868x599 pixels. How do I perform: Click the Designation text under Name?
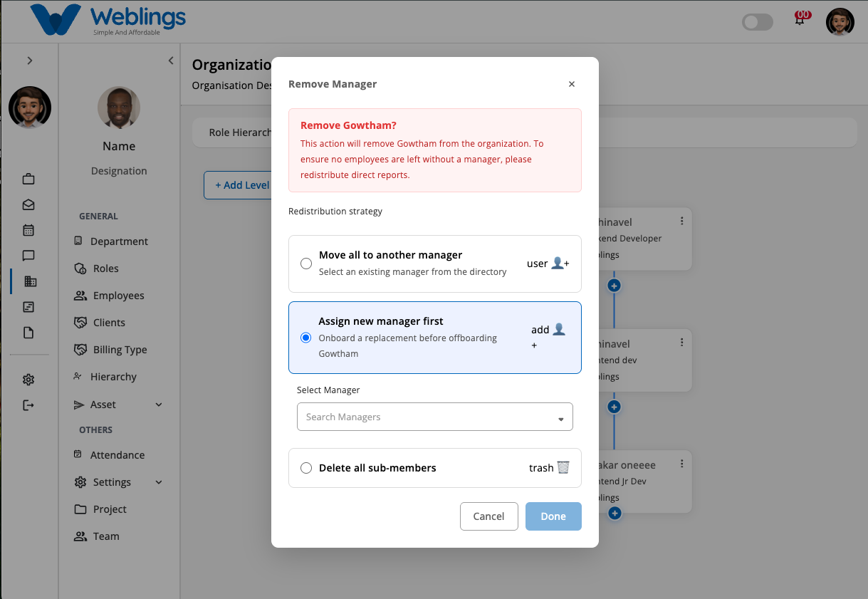tap(119, 171)
